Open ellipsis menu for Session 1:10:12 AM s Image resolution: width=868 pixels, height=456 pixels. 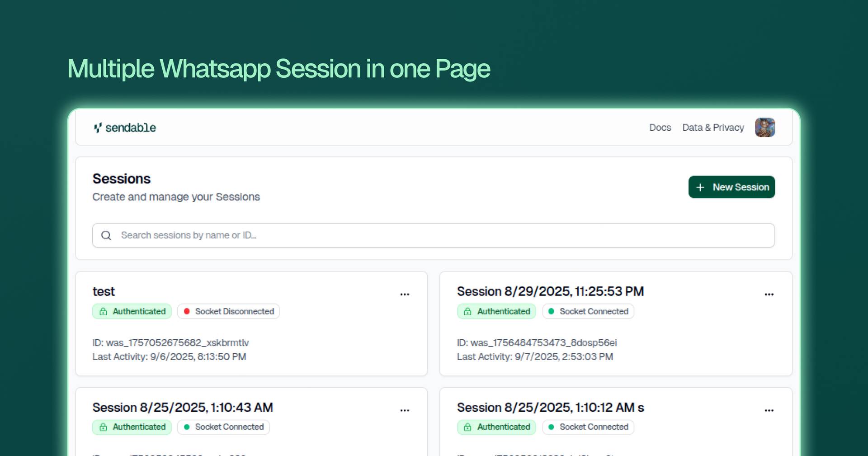[769, 410]
